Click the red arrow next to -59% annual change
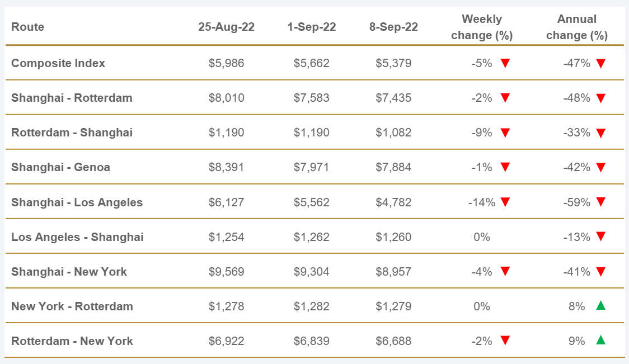Image resolution: width=629 pixels, height=364 pixels. click(x=601, y=202)
